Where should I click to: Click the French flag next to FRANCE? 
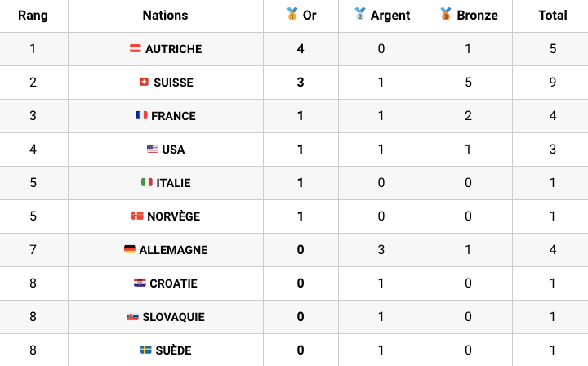point(141,115)
